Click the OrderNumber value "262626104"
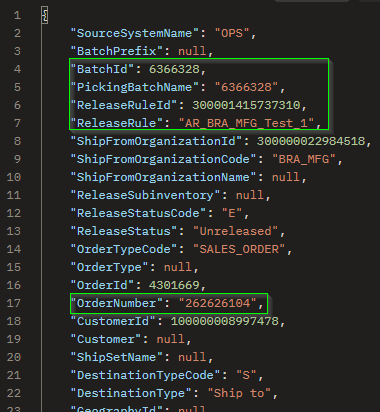 pos(217,303)
